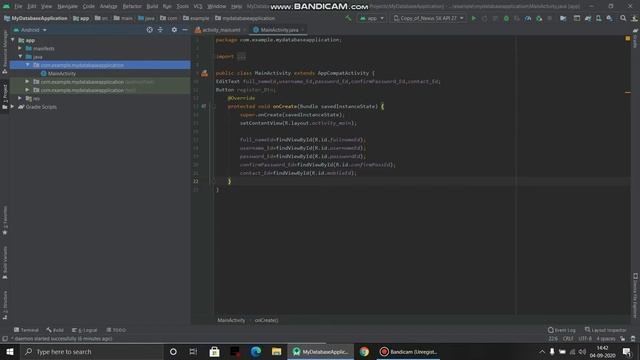Click the onCreate() breadcrumb below the editor
This screenshot has width=640, height=360.
(x=266, y=320)
